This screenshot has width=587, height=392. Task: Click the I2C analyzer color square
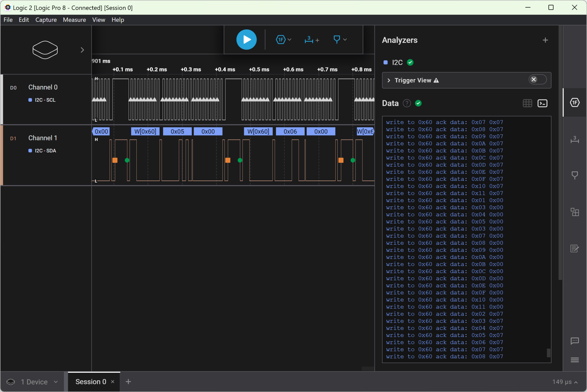tap(386, 62)
